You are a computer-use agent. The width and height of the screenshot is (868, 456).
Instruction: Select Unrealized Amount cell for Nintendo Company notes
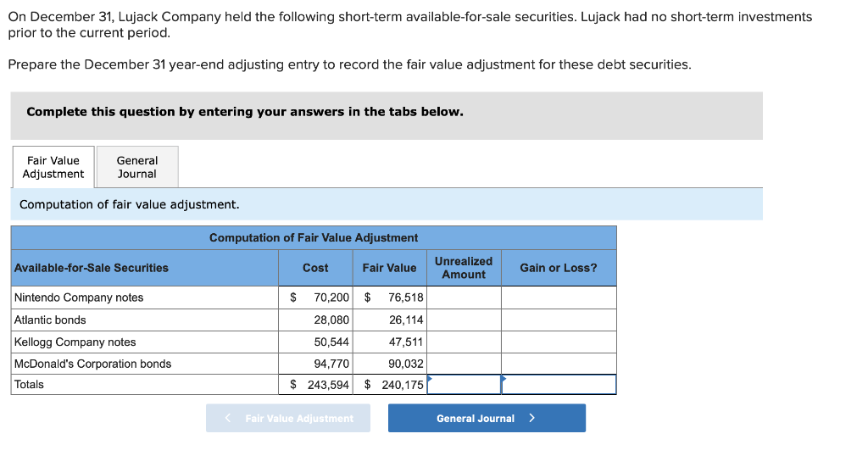click(464, 298)
